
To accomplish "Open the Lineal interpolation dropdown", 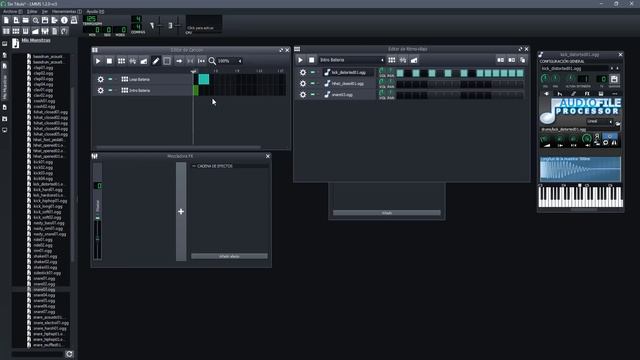I will (600, 121).
